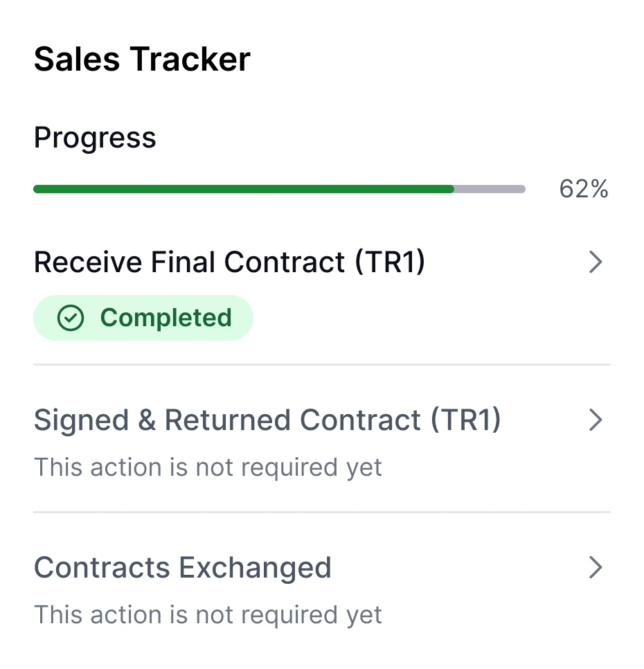Screen dimensions: 644x669
Task: Click the progress bar showing 62%
Action: (x=279, y=188)
